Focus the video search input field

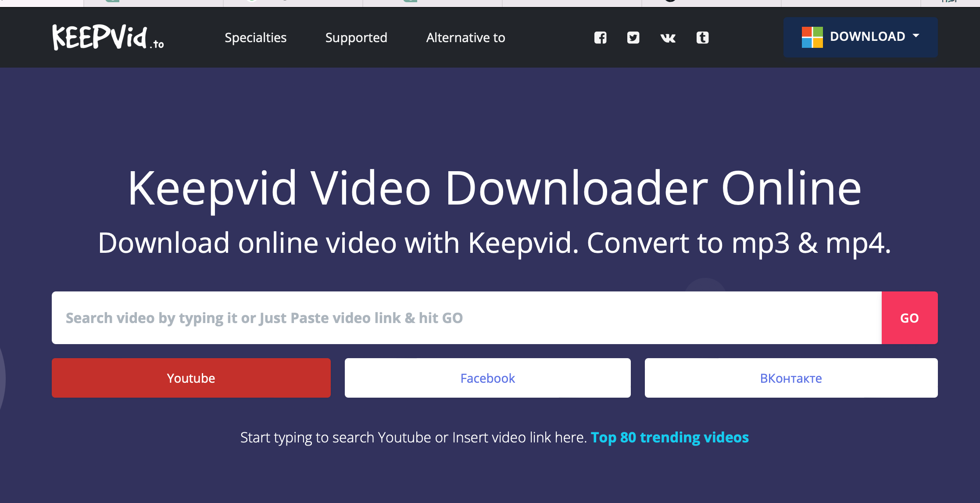coord(467,318)
